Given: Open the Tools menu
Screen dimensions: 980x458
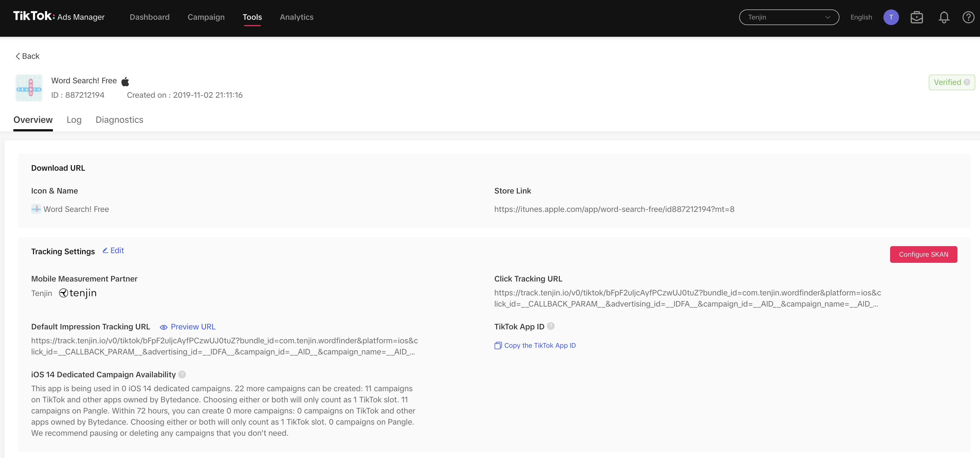Looking at the screenshot, I should (x=252, y=17).
